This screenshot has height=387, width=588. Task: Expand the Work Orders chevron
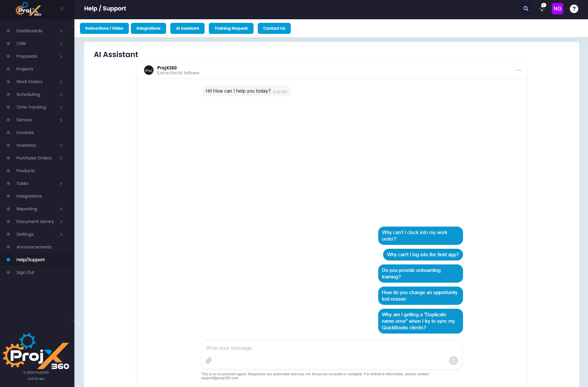tap(61, 82)
